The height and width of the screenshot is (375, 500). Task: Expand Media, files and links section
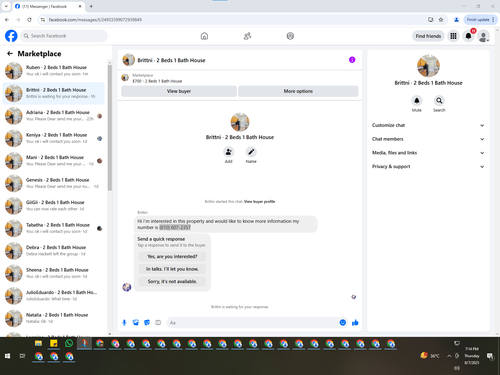pyautogui.click(x=428, y=153)
